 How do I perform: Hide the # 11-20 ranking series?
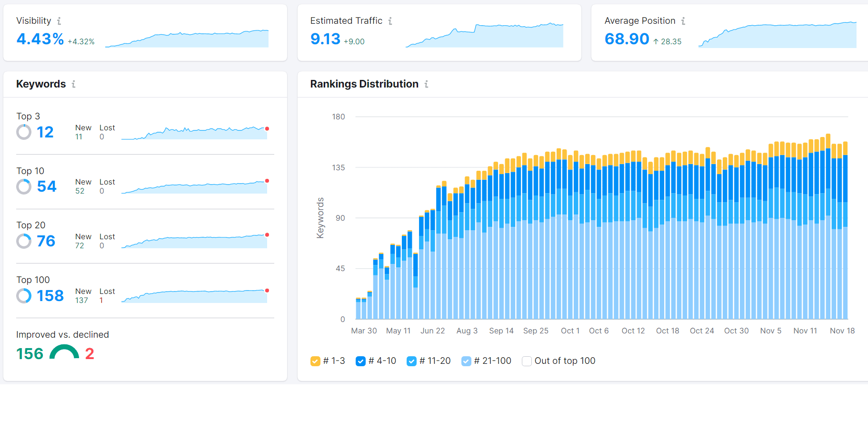tap(411, 361)
